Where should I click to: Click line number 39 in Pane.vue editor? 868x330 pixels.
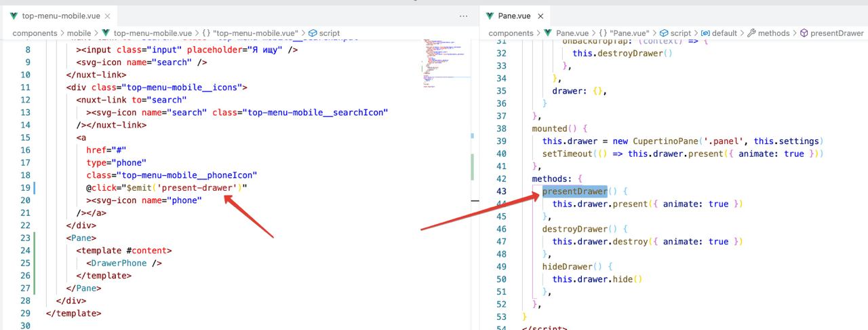point(501,141)
